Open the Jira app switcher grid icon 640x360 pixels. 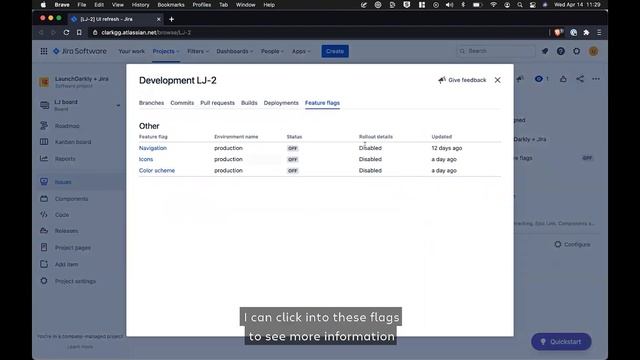click(44, 51)
